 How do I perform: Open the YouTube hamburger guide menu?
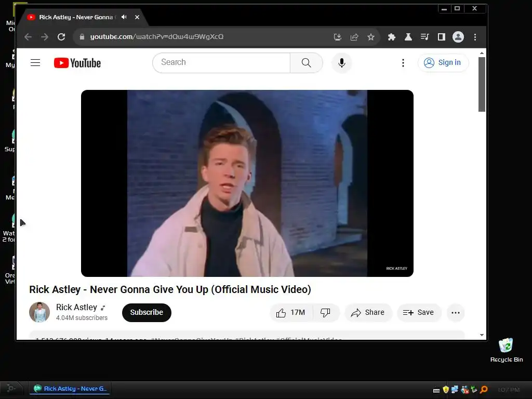click(x=35, y=63)
